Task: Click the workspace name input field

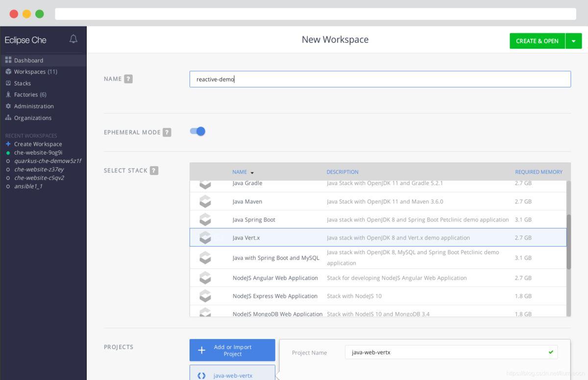Action: 380,79
